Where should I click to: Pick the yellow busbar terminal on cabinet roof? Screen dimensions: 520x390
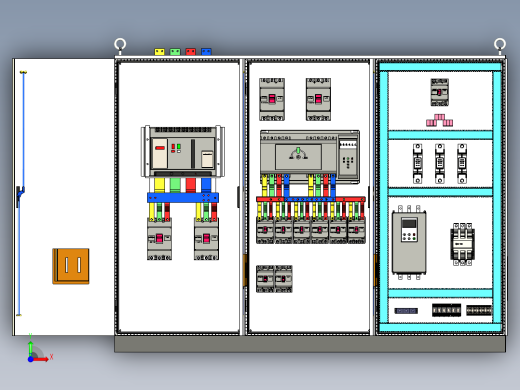tap(159, 52)
